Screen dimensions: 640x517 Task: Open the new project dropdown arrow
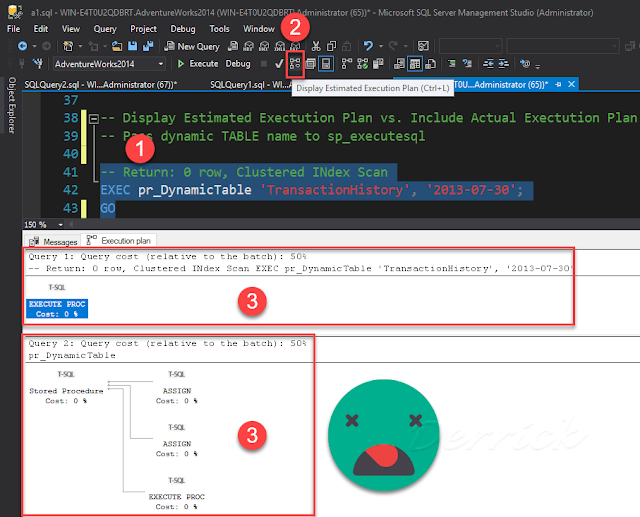pyautogui.click(x=80, y=46)
